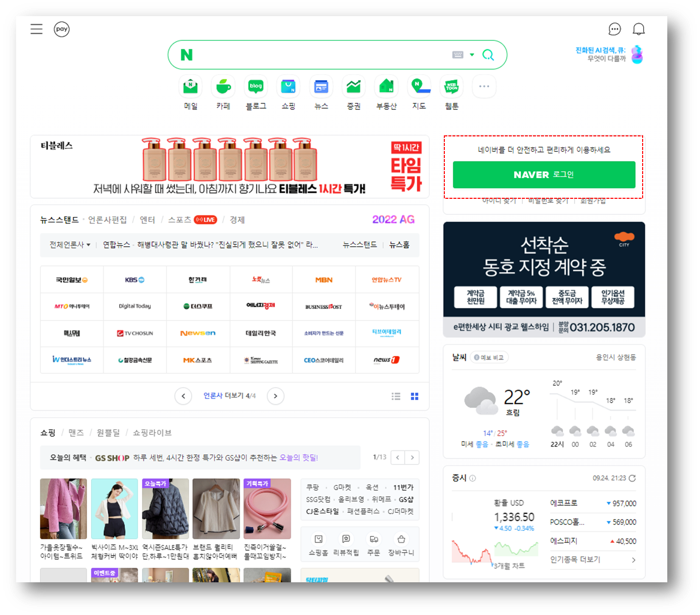Expand the search history dropdown arrow

point(472,55)
